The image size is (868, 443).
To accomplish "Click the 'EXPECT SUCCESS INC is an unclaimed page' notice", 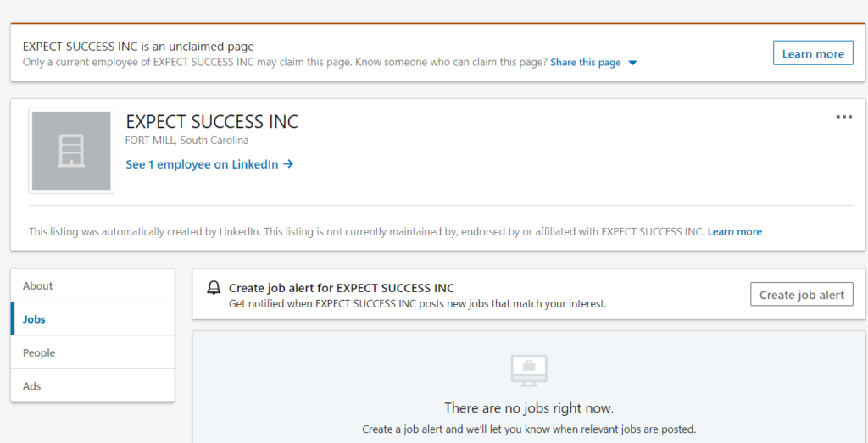I will (x=138, y=47).
